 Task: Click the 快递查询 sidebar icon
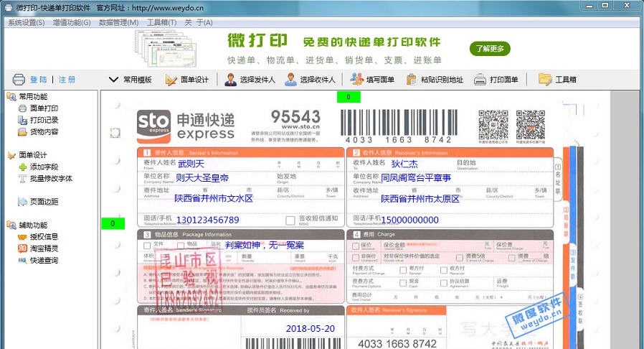coord(22,260)
